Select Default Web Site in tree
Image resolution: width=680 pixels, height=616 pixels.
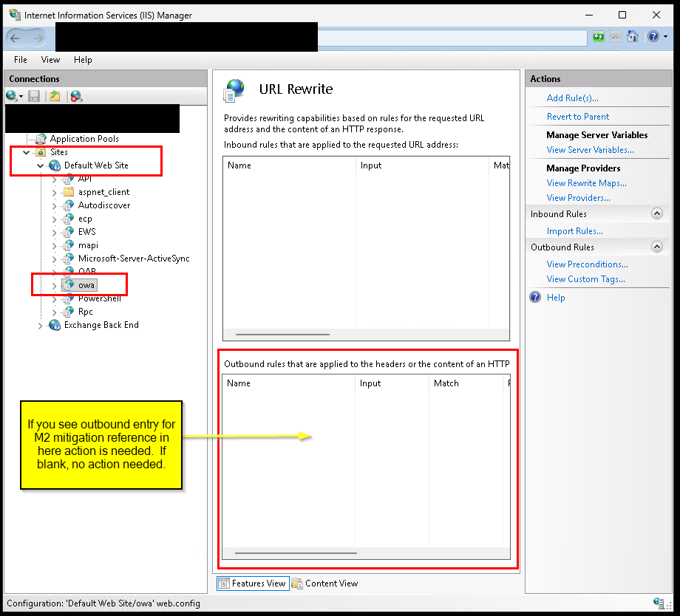tap(96, 165)
